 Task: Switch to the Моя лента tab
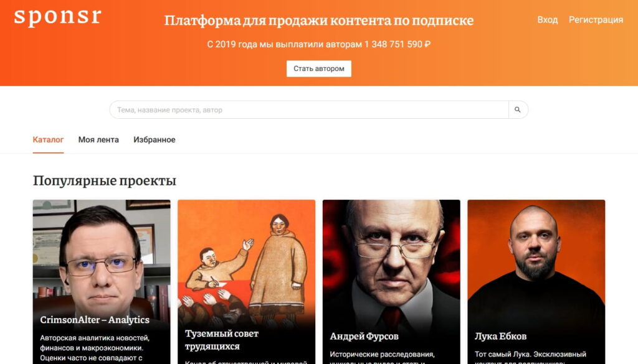click(98, 140)
